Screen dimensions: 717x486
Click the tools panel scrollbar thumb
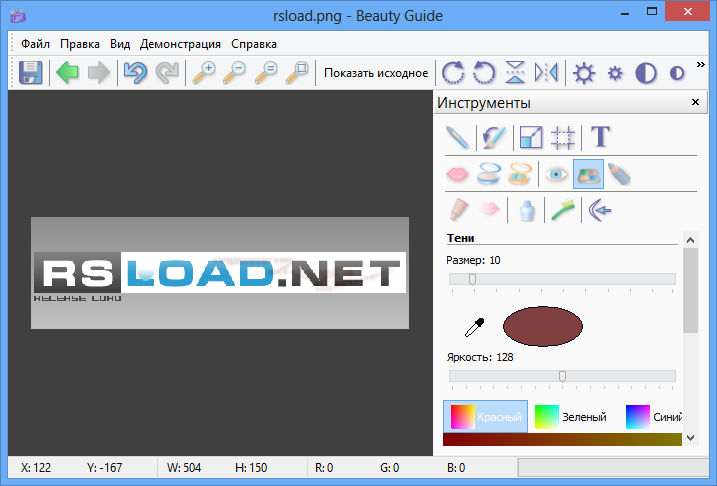690,290
